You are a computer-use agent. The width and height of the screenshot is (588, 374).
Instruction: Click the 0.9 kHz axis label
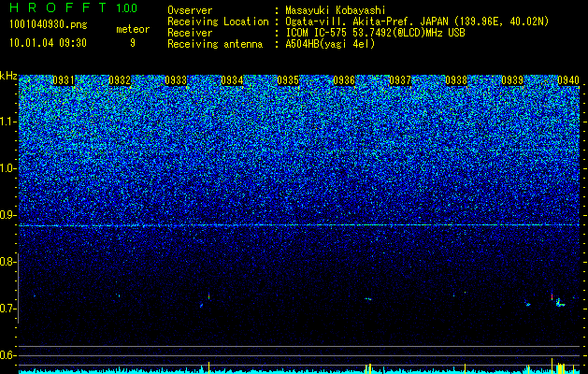(x=7, y=215)
